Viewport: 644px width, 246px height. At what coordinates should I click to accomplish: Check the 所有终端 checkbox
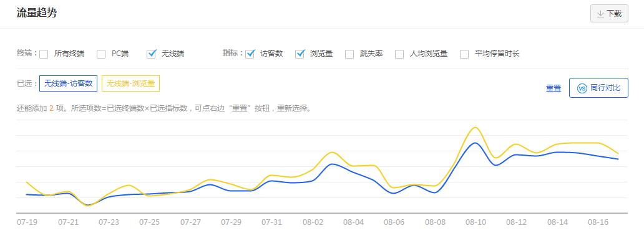[44, 54]
